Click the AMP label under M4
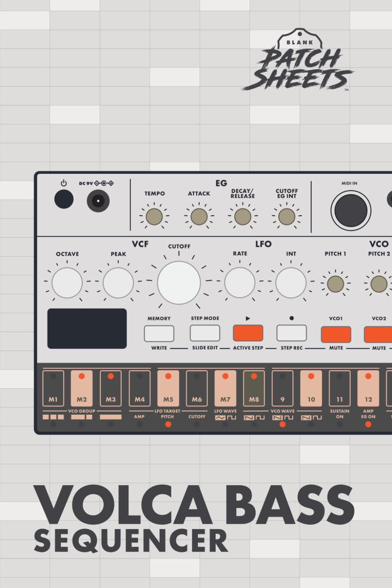Viewport: 392px width, 588px height. click(x=139, y=417)
